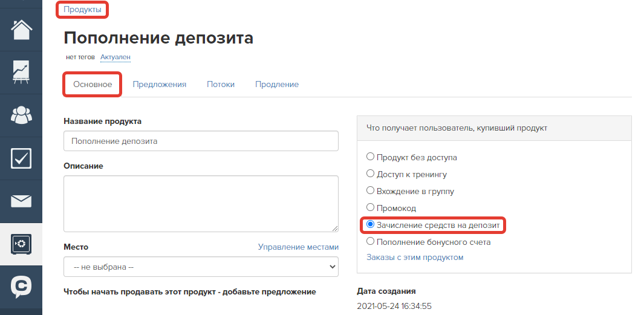Screen dimensions: 644x315
Task: Select 'Продукт без доступа' radio option
Action: pyautogui.click(x=371, y=157)
